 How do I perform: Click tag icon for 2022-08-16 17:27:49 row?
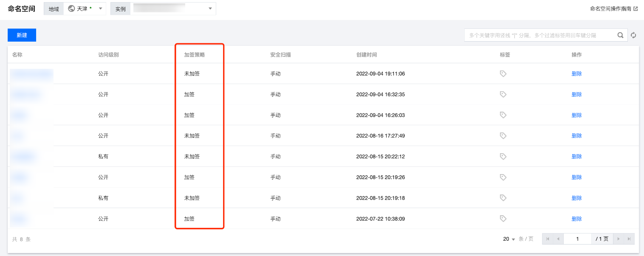coord(503,136)
